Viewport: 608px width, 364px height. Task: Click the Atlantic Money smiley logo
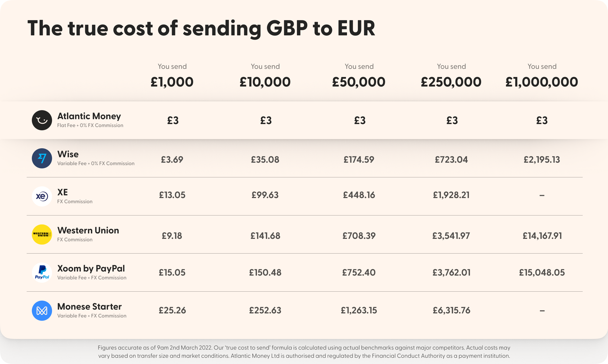tap(42, 120)
